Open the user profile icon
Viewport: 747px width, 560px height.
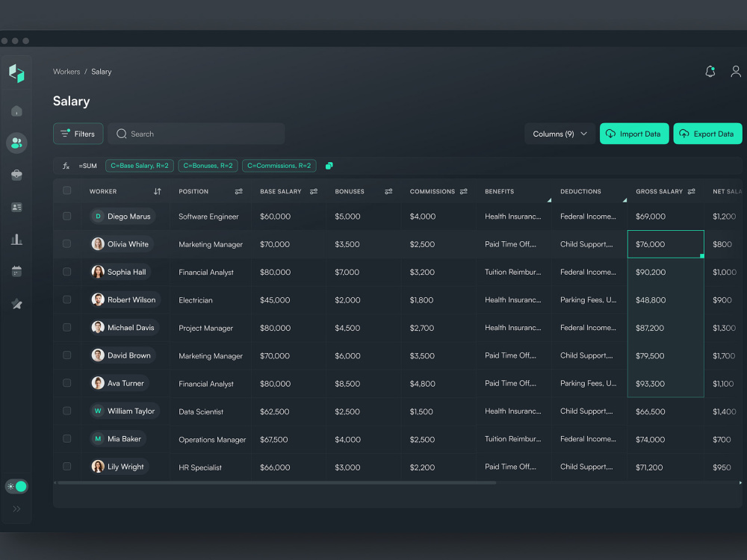(736, 72)
